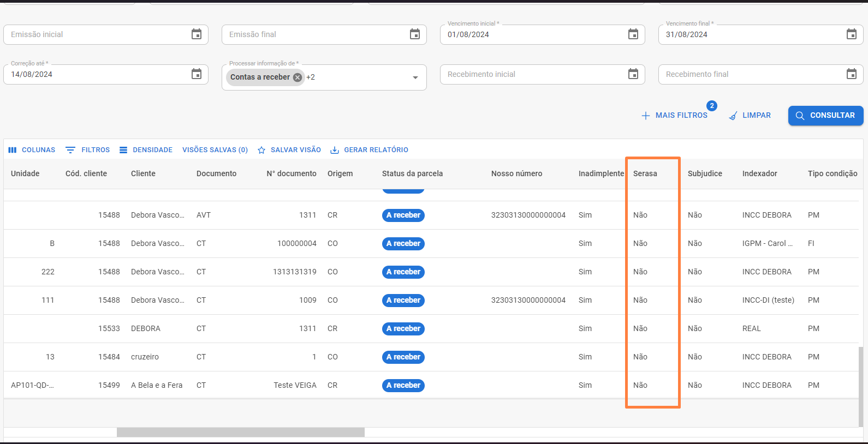Sort by Tipo condição column header
The height and width of the screenshot is (444, 868).
[833, 173]
